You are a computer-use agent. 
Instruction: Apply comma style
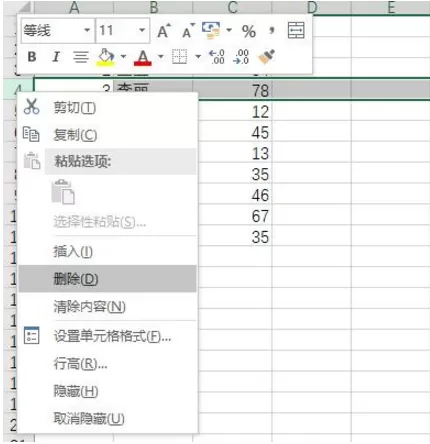coord(272,31)
